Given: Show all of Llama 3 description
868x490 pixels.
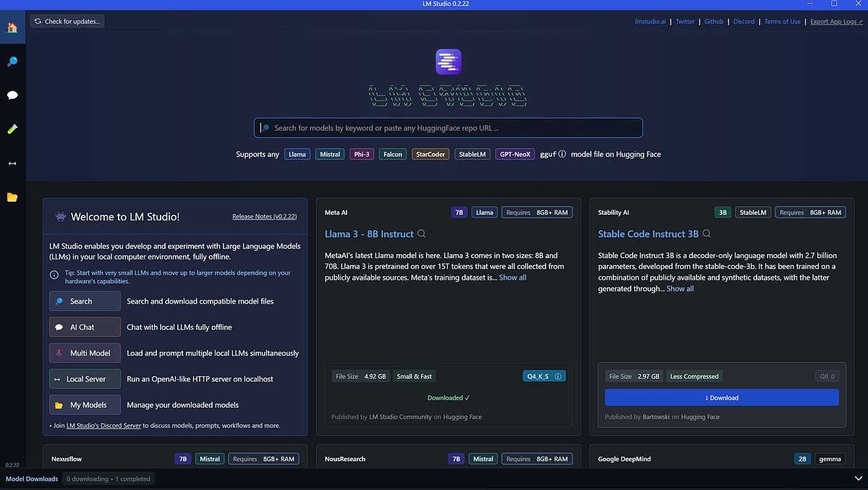Looking at the screenshot, I should [513, 278].
